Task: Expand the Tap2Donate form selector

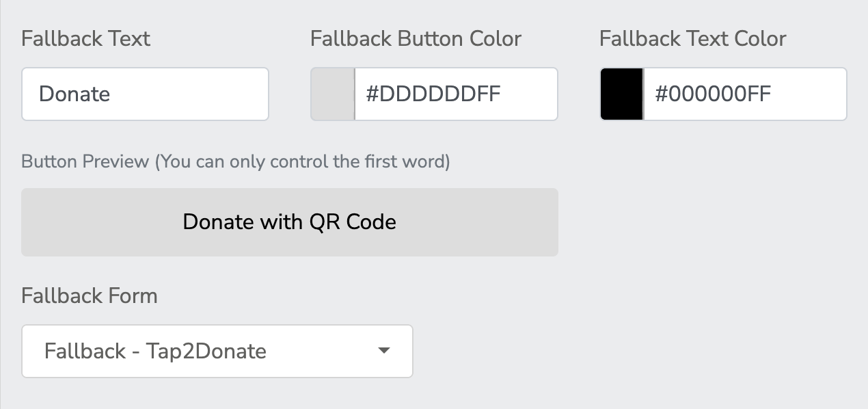Action: [217, 351]
